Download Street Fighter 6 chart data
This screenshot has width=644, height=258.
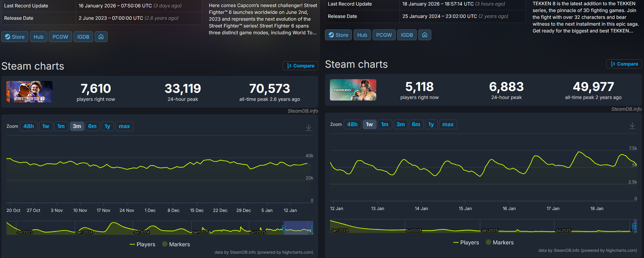tap(309, 127)
